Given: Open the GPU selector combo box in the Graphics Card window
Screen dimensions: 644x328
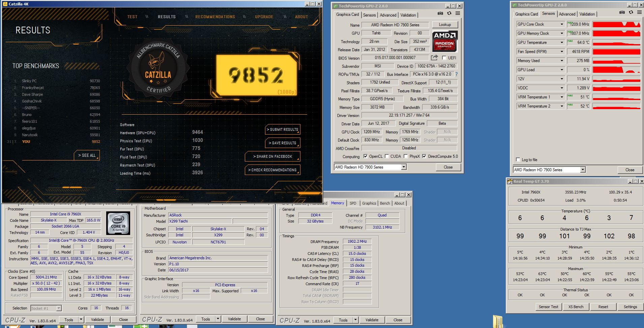Looking at the screenshot, I should [370, 167].
